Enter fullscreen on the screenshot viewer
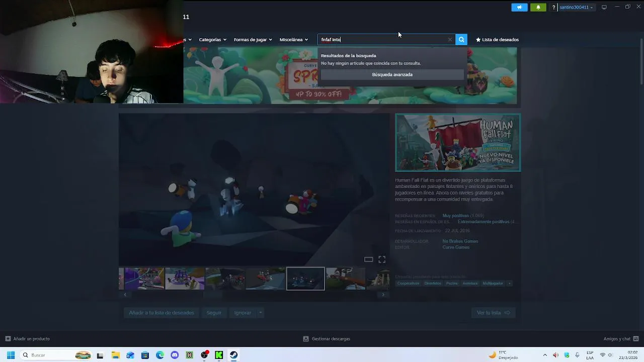 click(x=382, y=259)
